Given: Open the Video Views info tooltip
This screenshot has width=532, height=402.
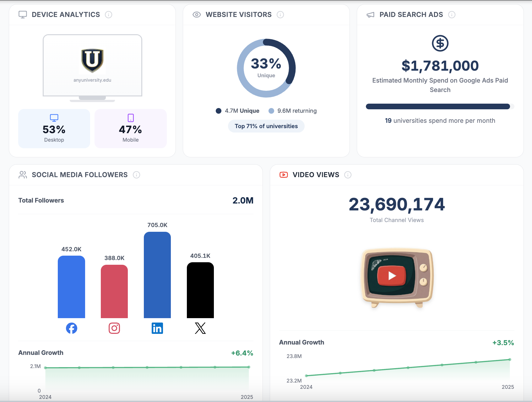Looking at the screenshot, I should pyautogui.click(x=348, y=175).
